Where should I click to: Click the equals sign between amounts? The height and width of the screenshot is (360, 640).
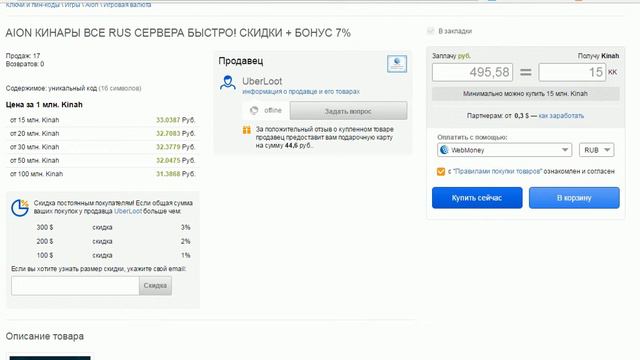click(526, 73)
